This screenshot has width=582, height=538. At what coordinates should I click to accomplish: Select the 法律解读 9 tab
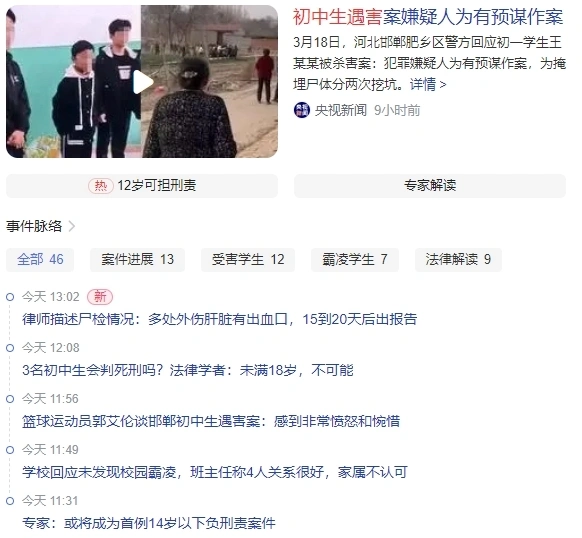point(458,260)
